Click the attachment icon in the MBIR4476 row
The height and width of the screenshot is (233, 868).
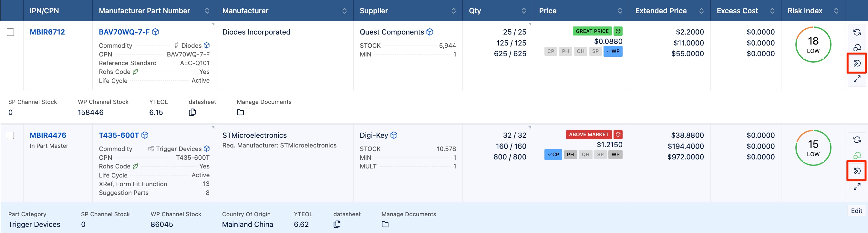(x=857, y=171)
